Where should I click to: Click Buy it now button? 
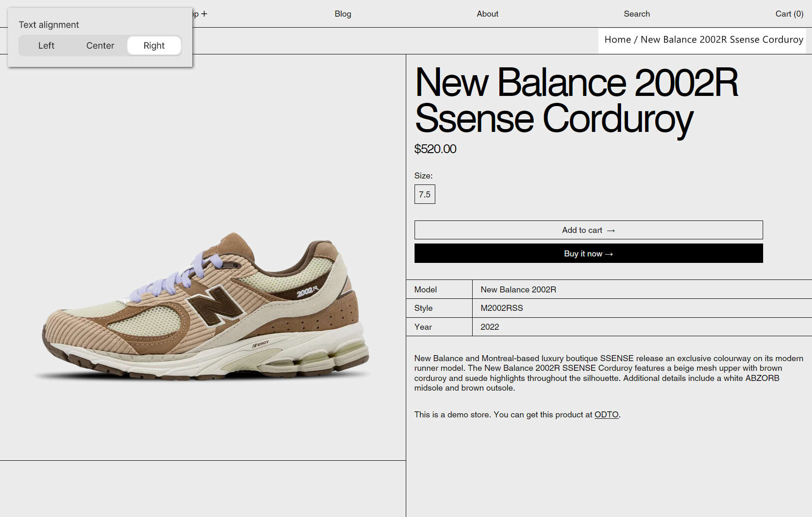pos(588,253)
